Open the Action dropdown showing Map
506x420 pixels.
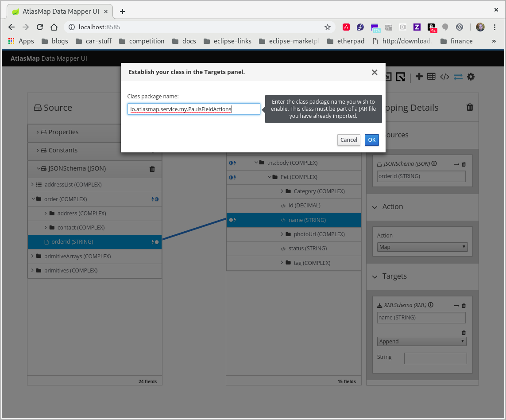pos(422,247)
